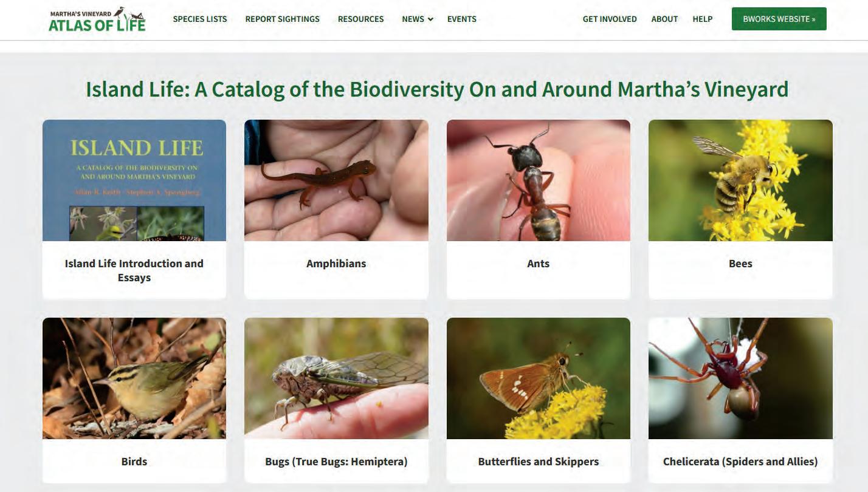Open the Island Life book cover thumbnail
This screenshot has height=492, width=868.
click(134, 180)
